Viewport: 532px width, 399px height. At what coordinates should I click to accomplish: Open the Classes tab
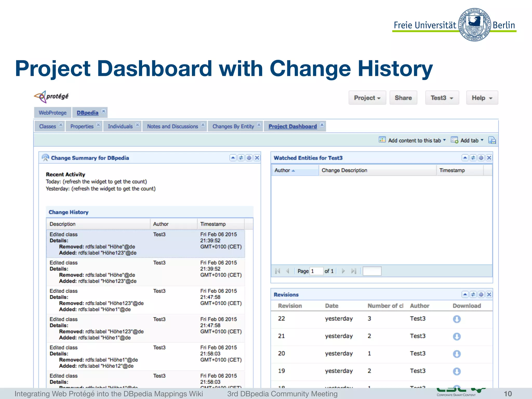[x=48, y=127]
